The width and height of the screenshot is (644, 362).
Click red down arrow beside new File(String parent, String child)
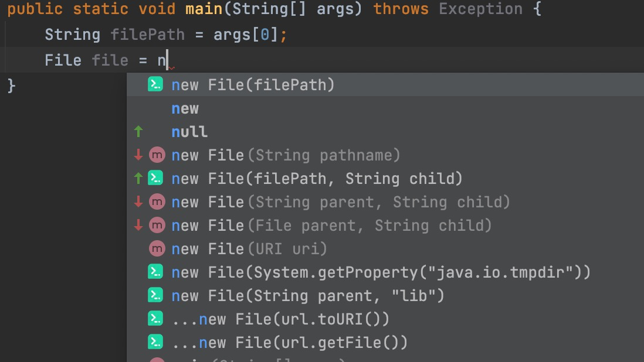click(x=139, y=202)
